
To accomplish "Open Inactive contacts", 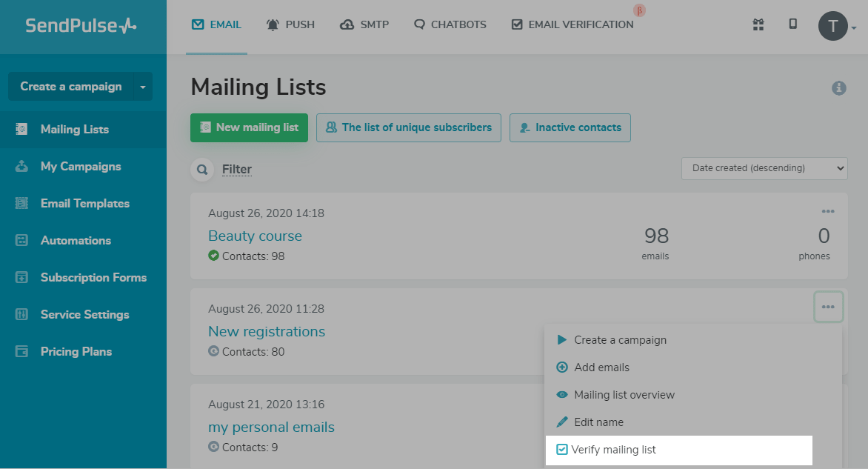I will [x=570, y=128].
